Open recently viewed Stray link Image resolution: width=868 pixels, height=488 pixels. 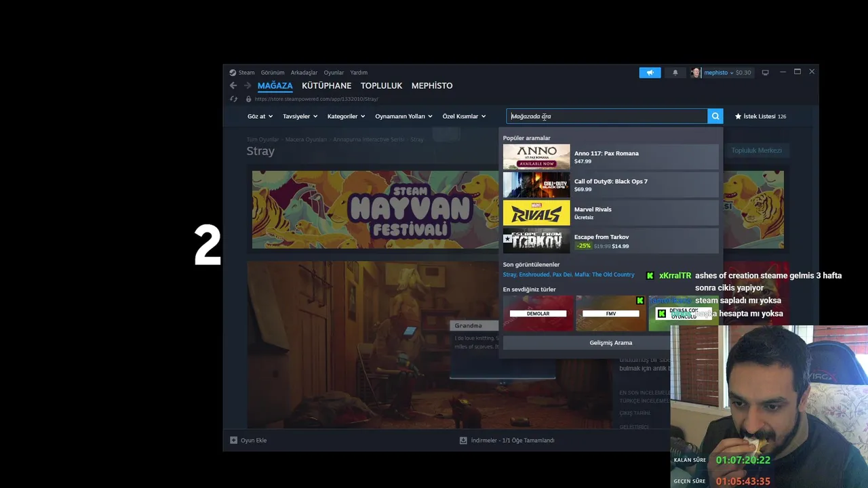coord(509,275)
